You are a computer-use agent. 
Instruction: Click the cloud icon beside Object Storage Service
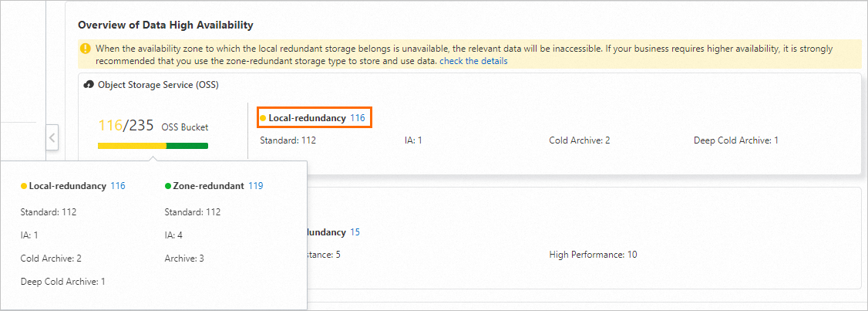[89, 84]
